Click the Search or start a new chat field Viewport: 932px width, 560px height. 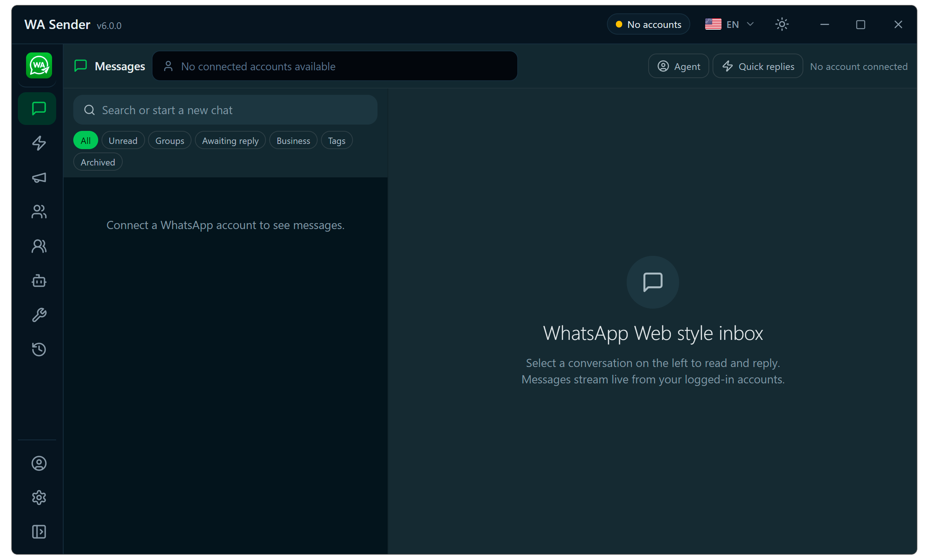click(225, 110)
